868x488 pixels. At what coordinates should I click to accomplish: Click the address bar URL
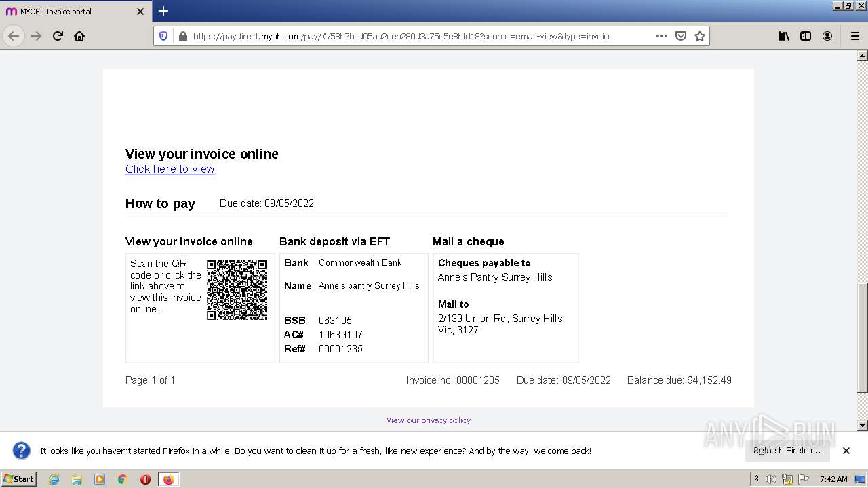point(403,36)
